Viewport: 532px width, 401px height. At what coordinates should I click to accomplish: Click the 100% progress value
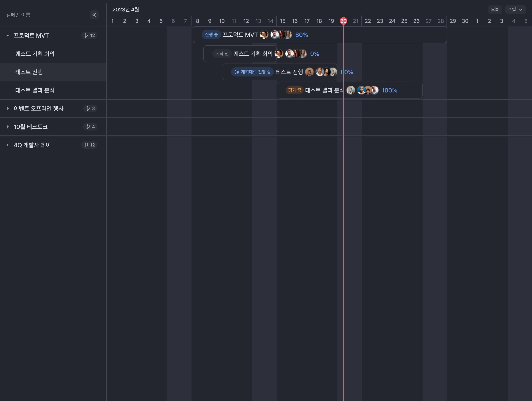coord(389,90)
